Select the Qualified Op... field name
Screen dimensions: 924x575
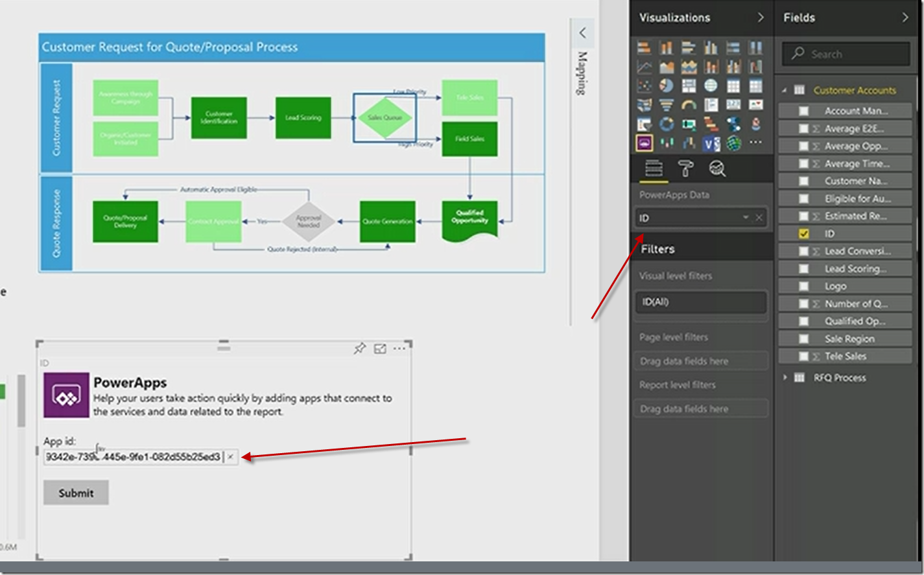[x=855, y=321]
